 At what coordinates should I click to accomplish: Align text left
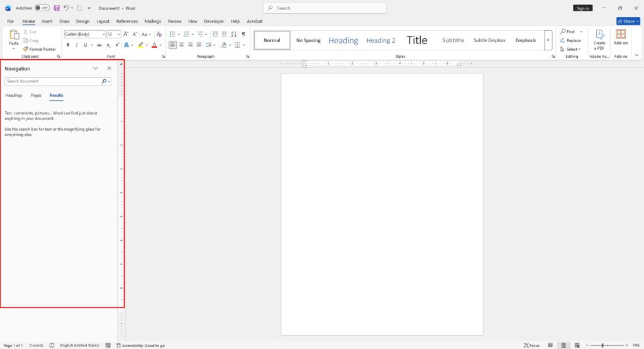click(172, 45)
